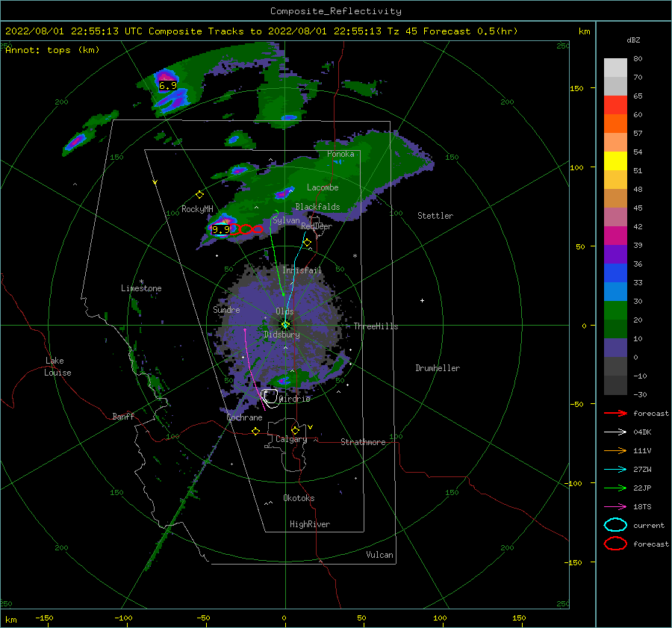The height and width of the screenshot is (628, 672).
Task: Click the Olds label
Action: click(284, 311)
